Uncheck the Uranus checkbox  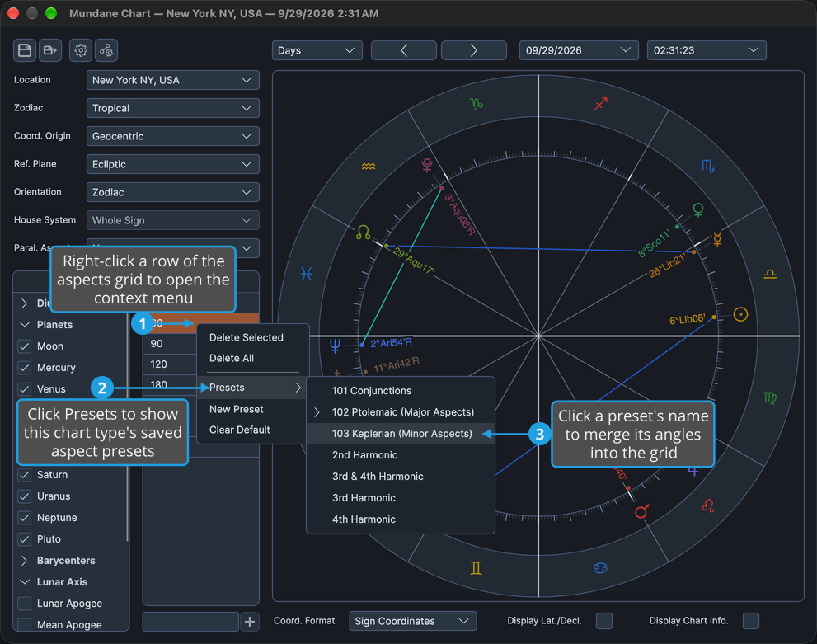(25, 496)
